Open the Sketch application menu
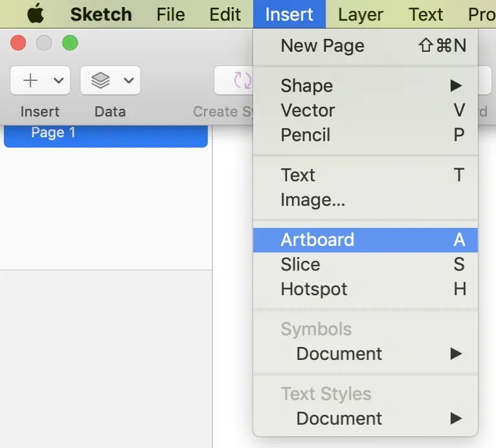The height and width of the screenshot is (448, 496). (100, 14)
